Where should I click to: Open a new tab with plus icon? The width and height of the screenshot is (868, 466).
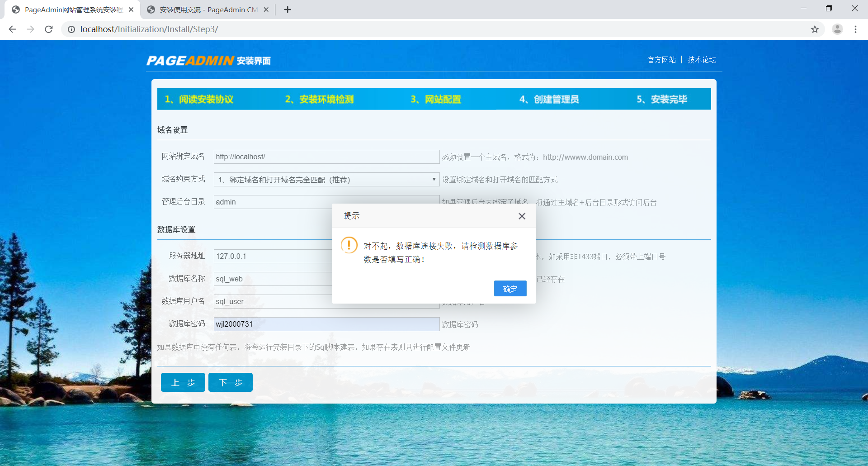point(288,10)
